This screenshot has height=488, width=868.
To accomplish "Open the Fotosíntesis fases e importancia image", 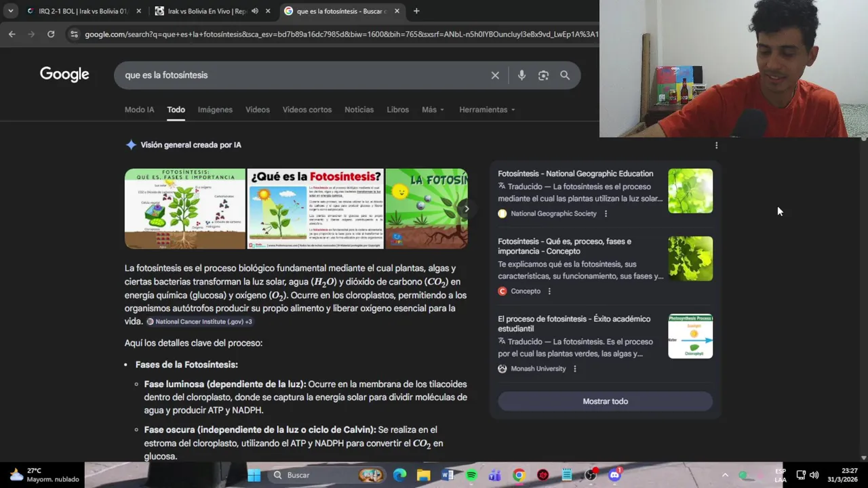I will [185, 209].
